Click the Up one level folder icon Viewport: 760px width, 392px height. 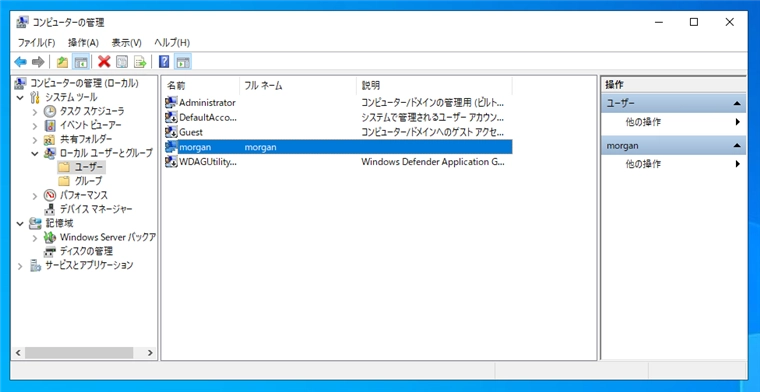(62, 62)
